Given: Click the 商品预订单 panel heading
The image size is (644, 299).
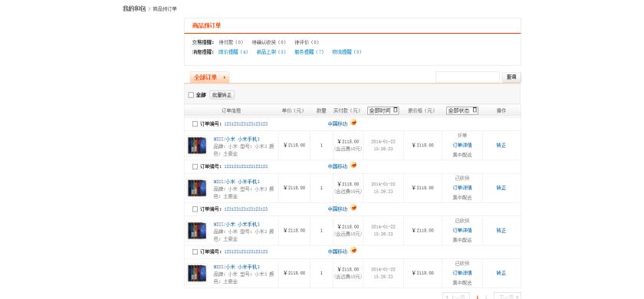Looking at the screenshot, I should [x=206, y=25].
